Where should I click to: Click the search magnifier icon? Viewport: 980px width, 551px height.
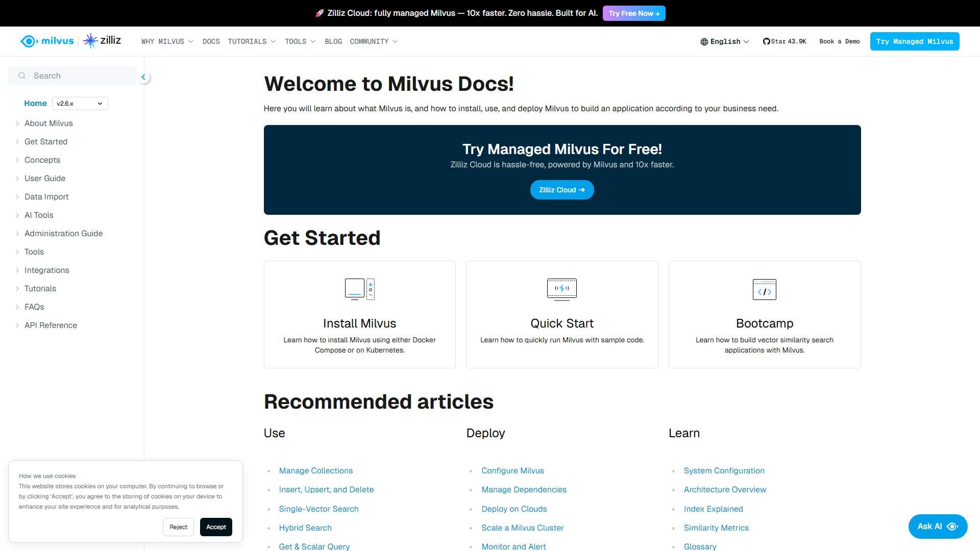(22, 76)
